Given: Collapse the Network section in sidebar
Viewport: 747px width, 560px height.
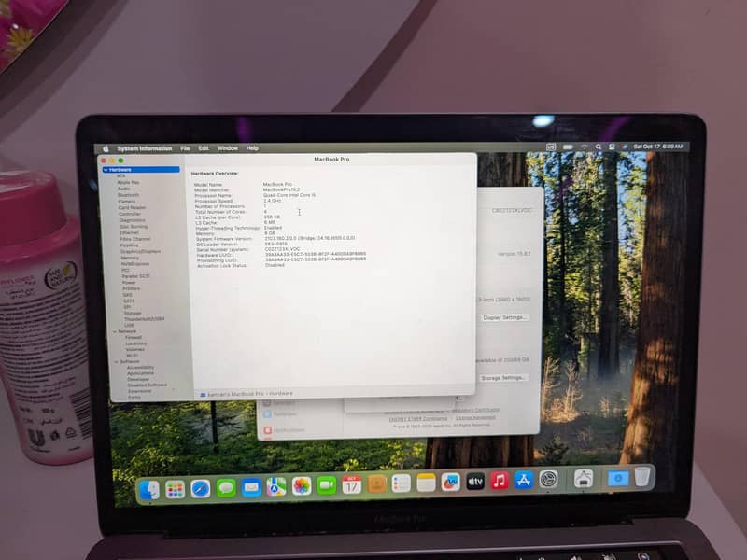Looking at the screenshot, I should click(x=114, y=331).
